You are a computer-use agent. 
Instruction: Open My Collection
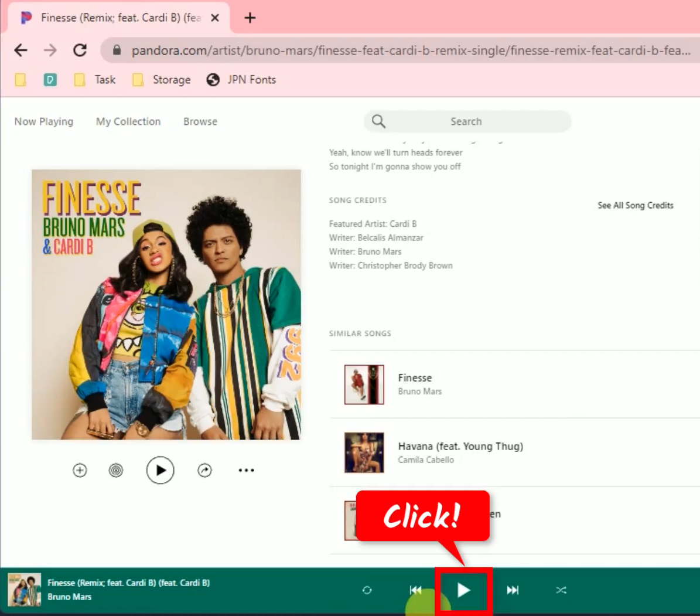point(128,121)
